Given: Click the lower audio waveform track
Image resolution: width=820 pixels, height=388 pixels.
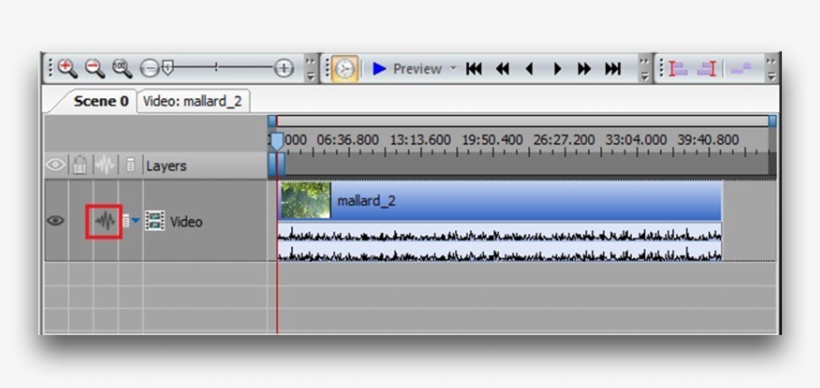Looking at the screenshot, I should click(499, 252).
